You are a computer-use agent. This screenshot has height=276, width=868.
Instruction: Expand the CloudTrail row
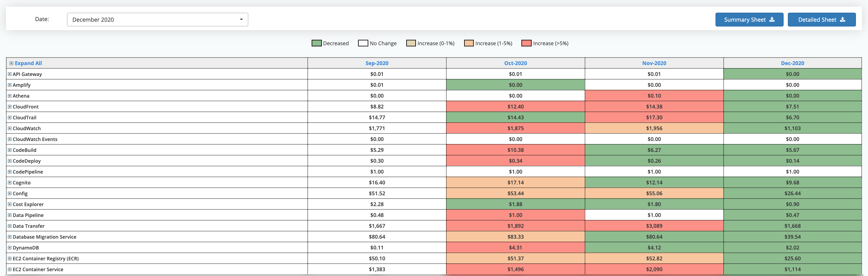point(10,117)
